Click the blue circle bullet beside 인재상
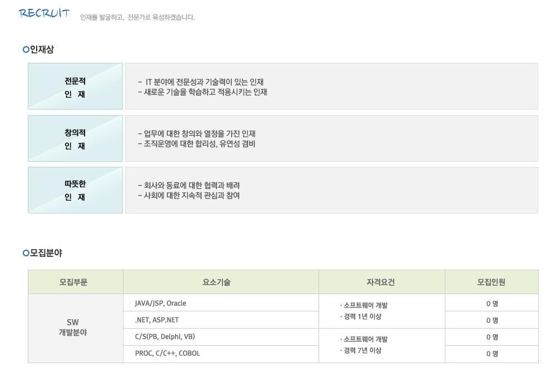The image size is (556, 392). pyautogui.click(x=26, y=49)
